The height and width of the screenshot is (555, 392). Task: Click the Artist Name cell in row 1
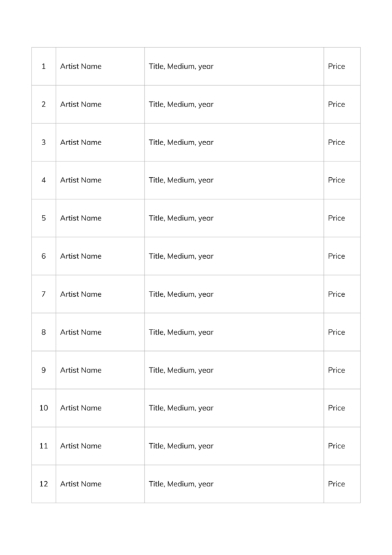coord(100,66)
